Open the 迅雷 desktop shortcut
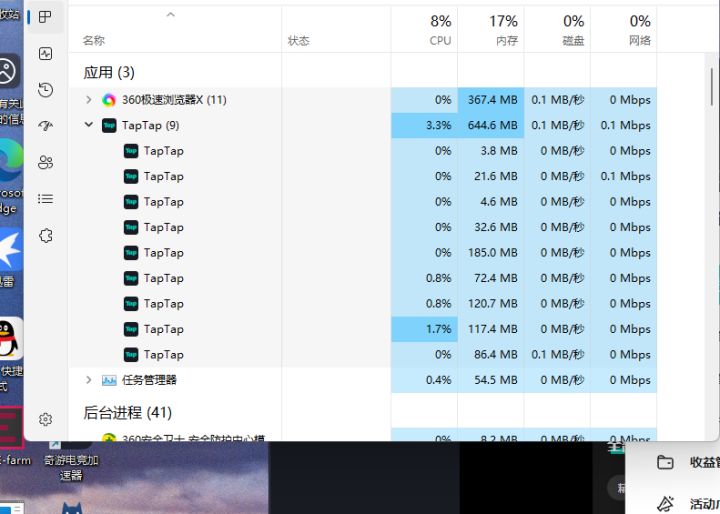This screenshot has height=514, width=720. [11, 258]
